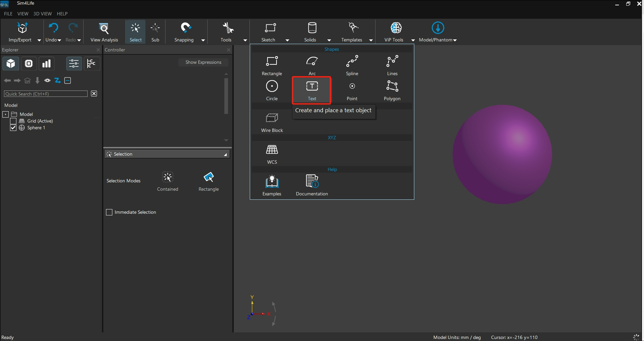Enable Immediate Selection checkbox

tap(109, 212)
